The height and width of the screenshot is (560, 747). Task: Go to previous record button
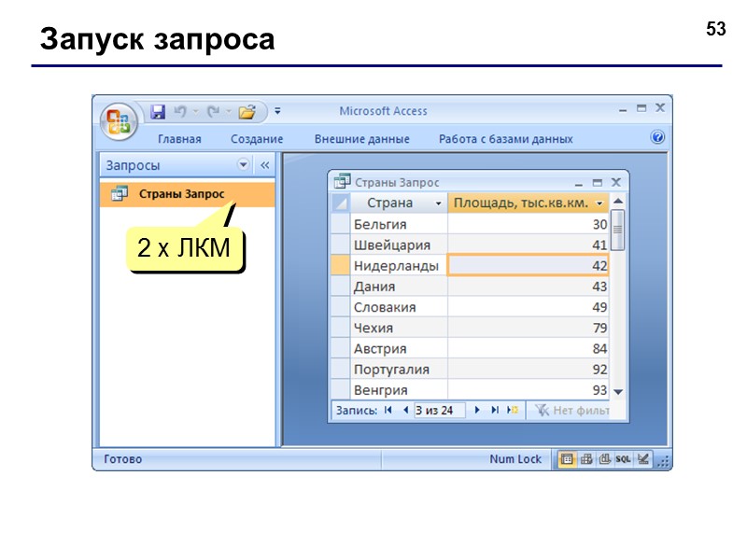(x=405, y=410)
